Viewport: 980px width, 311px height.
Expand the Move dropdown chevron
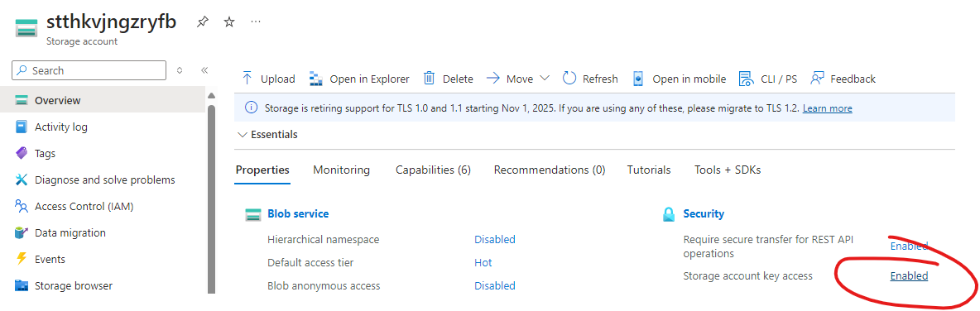(x=544, y=79)
